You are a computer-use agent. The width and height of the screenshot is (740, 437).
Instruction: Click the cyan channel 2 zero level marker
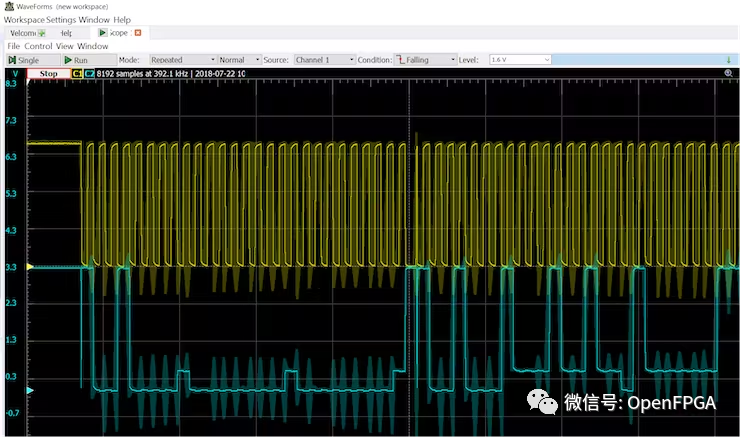29,390
